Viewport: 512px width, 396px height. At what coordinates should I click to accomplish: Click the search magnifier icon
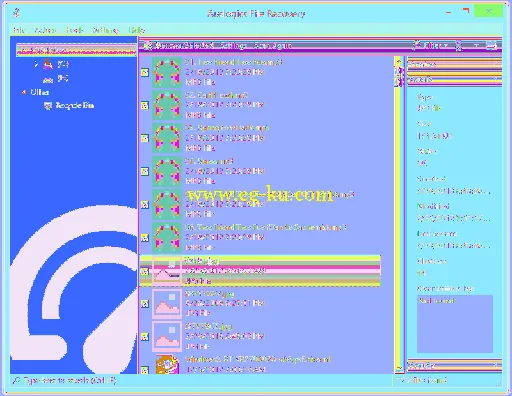(17, 380)
